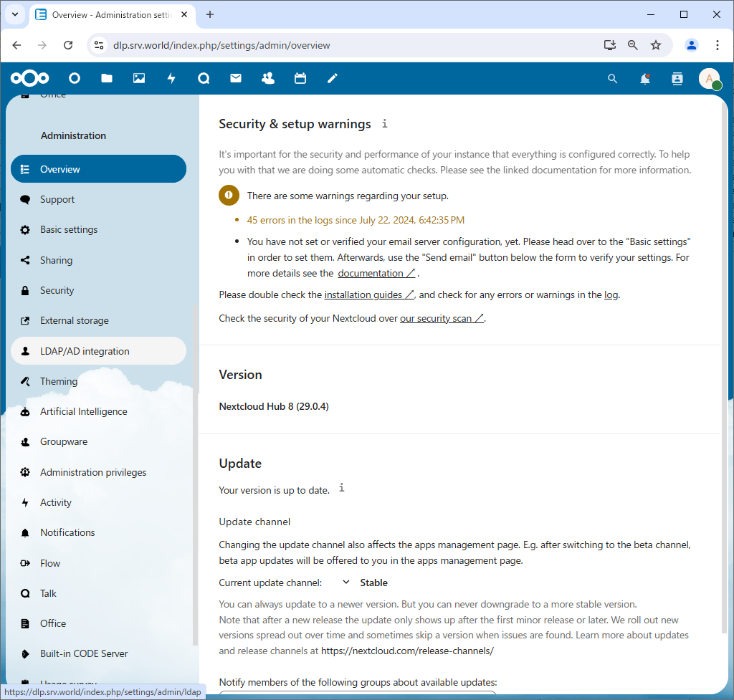Open Talk settings in sidebar
This screenshot has height=700, width=734.
coord(98,593)
